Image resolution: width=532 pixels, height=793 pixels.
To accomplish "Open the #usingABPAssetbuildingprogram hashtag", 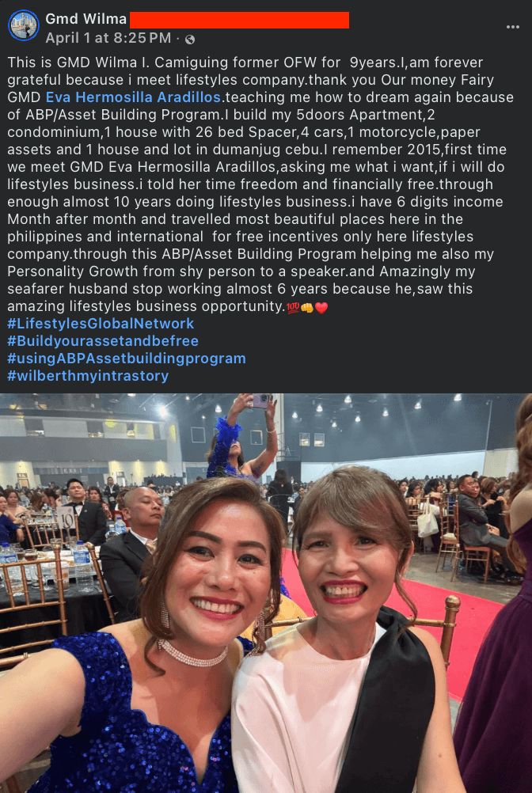I will coord(127,359).
